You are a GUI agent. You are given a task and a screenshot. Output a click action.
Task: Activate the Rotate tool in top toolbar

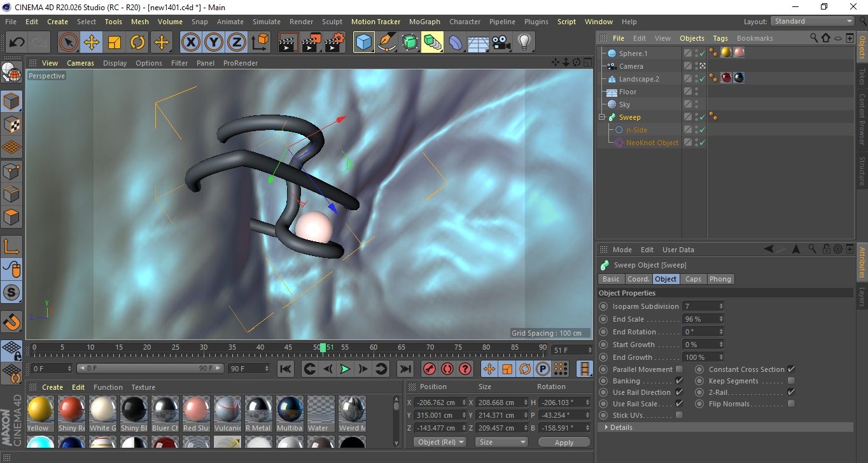(x=137, y=43)
